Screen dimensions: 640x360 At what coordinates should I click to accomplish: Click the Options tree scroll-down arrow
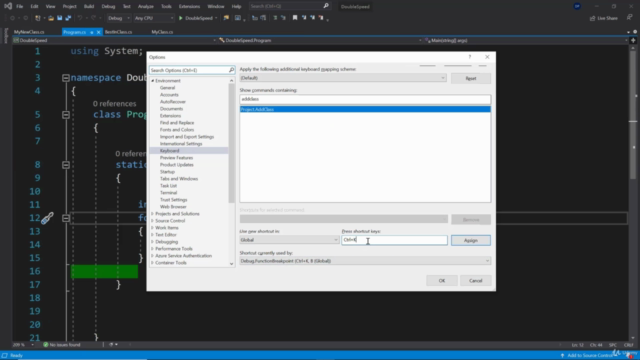pyautogui.click(x=231, y=264)
